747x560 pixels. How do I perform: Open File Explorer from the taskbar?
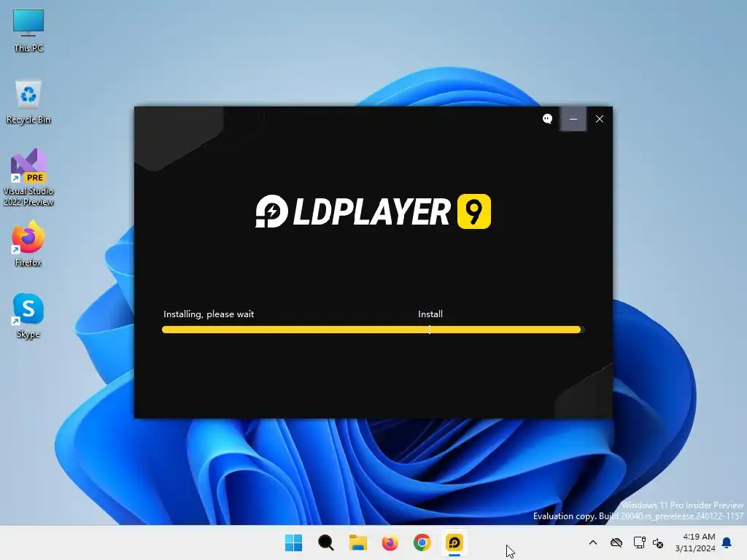click(357, 542)
